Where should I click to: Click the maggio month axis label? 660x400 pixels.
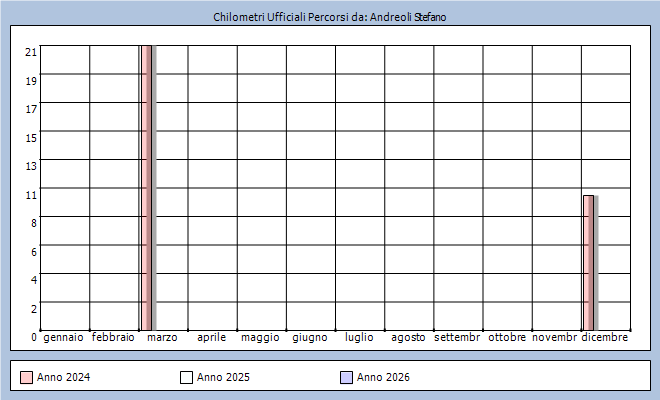261,338
